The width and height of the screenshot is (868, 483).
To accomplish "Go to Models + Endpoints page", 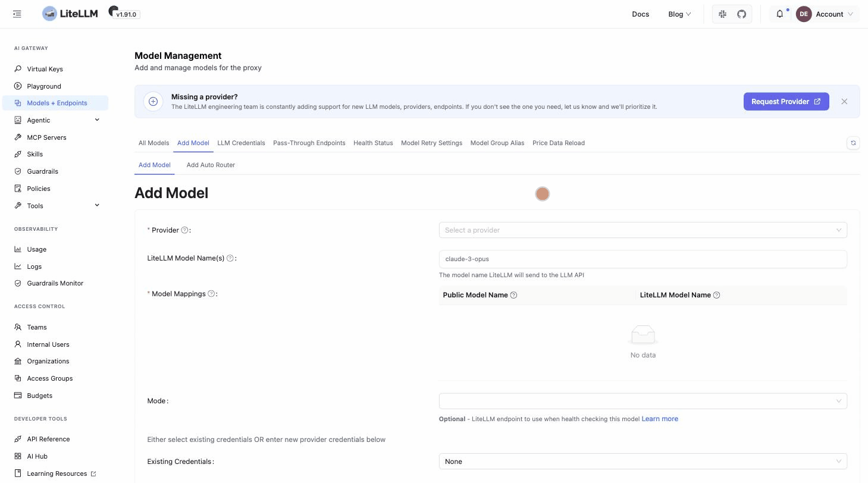I will 55,103.
